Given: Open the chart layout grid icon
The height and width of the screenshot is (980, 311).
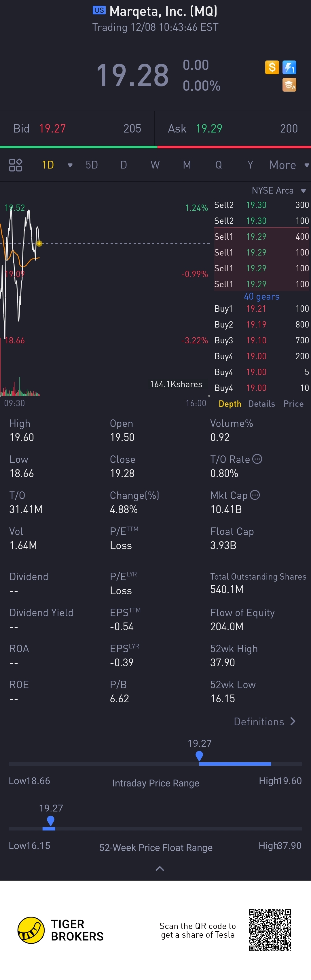Looking at the screenshot, I should (x=16, y=165).
